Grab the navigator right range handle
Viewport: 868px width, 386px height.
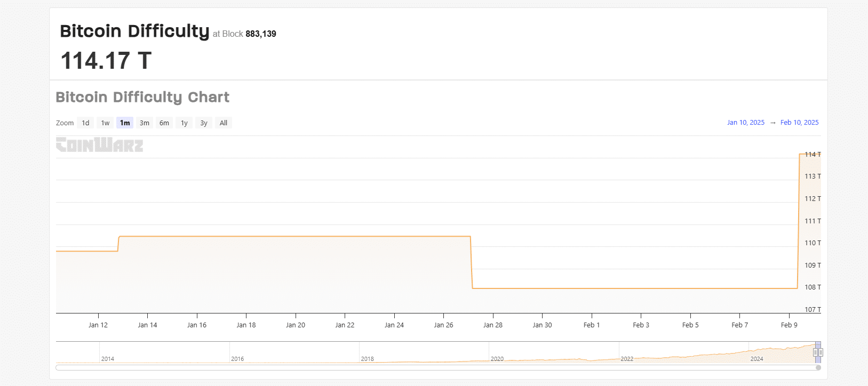point(821,352)
